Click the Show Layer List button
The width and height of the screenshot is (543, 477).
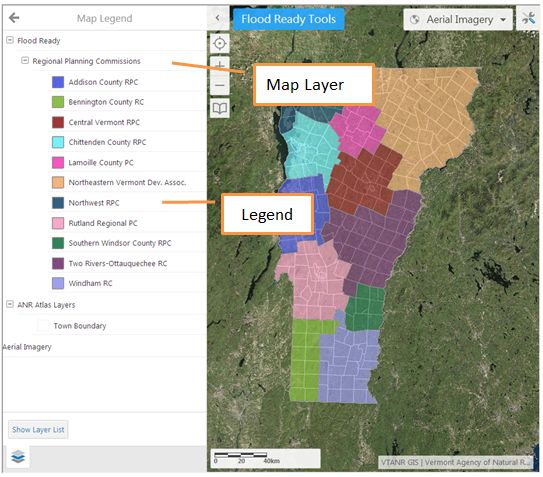point(38,430)
